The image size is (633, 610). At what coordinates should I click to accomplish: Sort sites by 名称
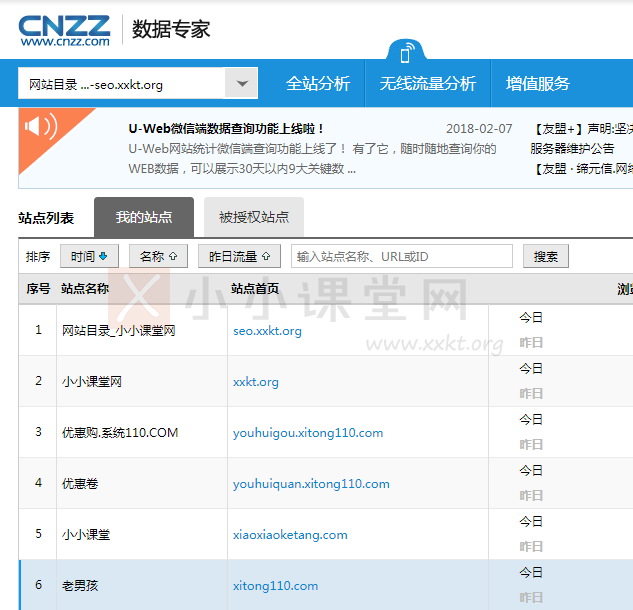coord(158,256)
